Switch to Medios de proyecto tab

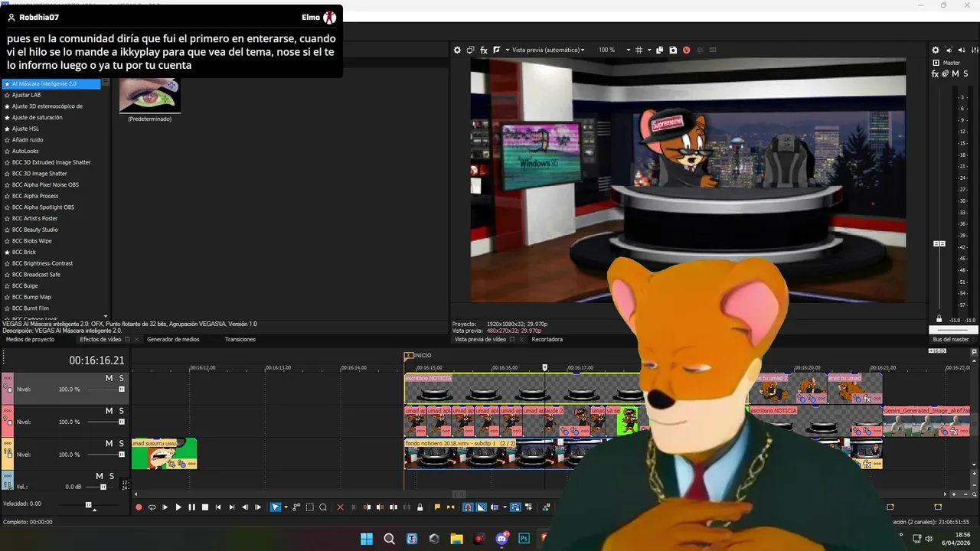point(30,339)
